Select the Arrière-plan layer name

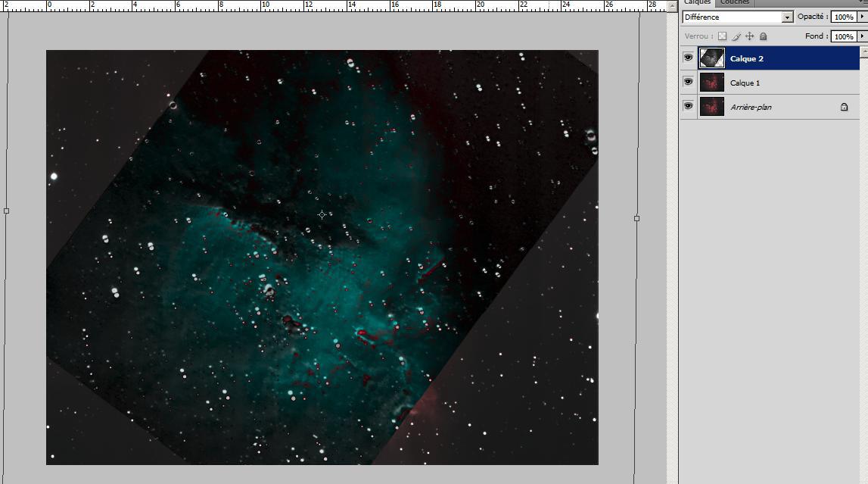tap(751, 108)
